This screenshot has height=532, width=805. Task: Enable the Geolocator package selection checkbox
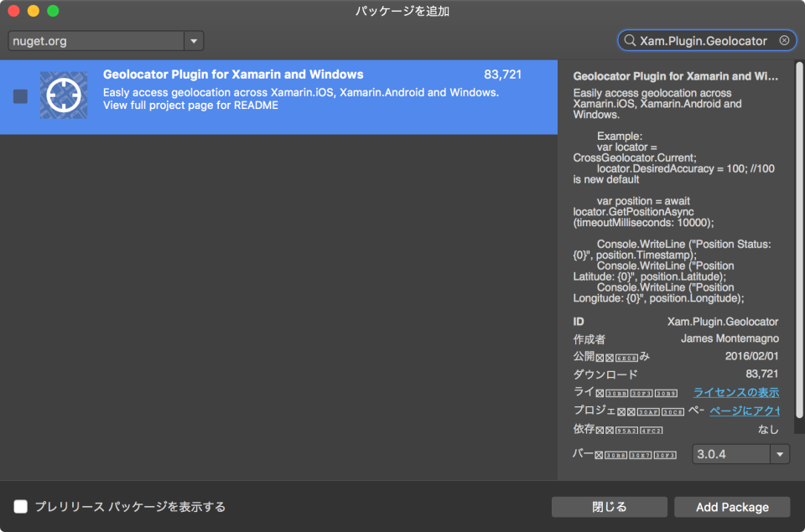19,96
